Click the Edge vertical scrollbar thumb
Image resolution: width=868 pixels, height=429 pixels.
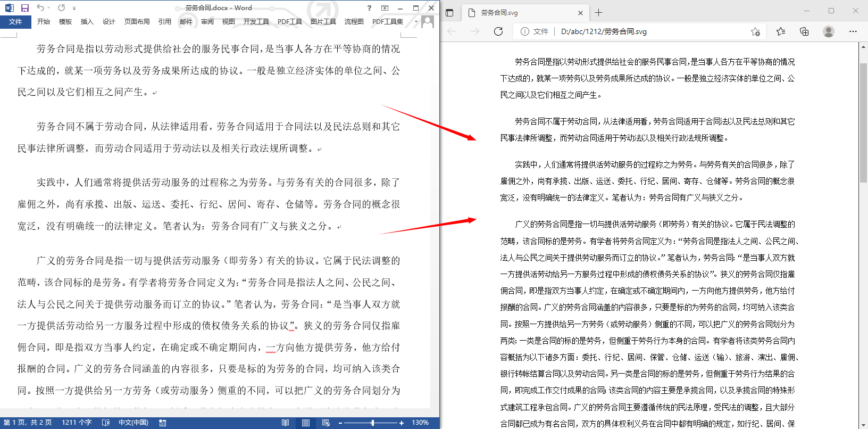864,122
